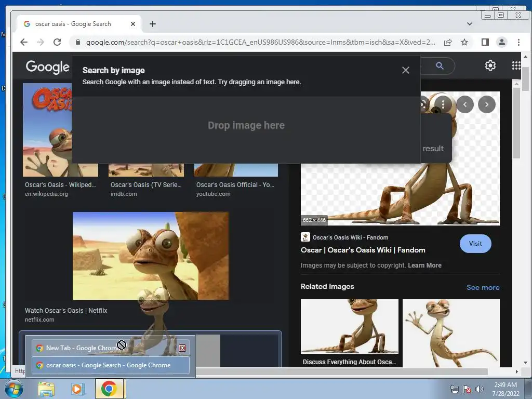Open image preview more options menu
The height and width of the screenshot is (399, 532).
click(443, 104)
